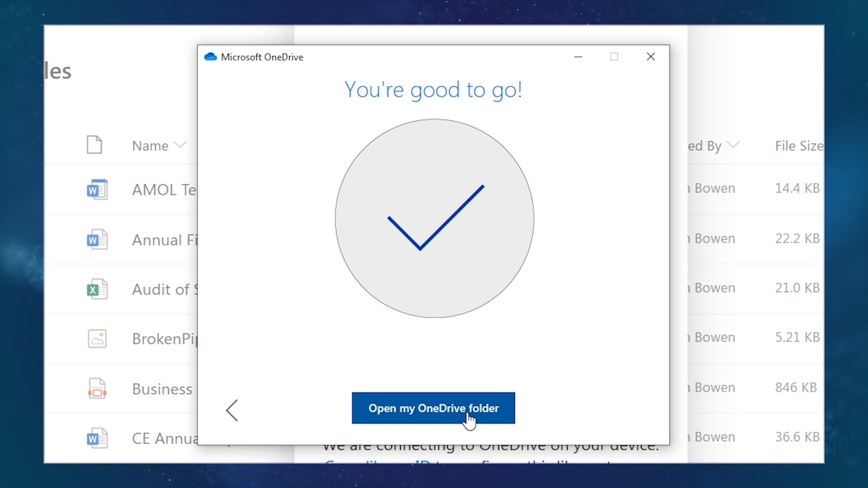Click the Word icon for Annual Fi file
This screenshot has width=868, height=488.
pos(97,239)
